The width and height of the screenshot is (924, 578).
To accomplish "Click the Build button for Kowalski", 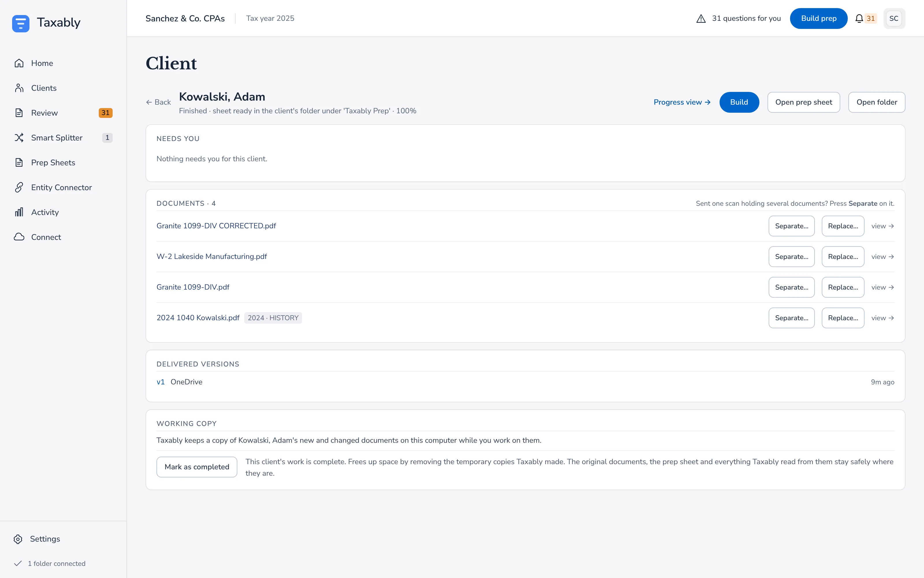I will pos(739,102).
